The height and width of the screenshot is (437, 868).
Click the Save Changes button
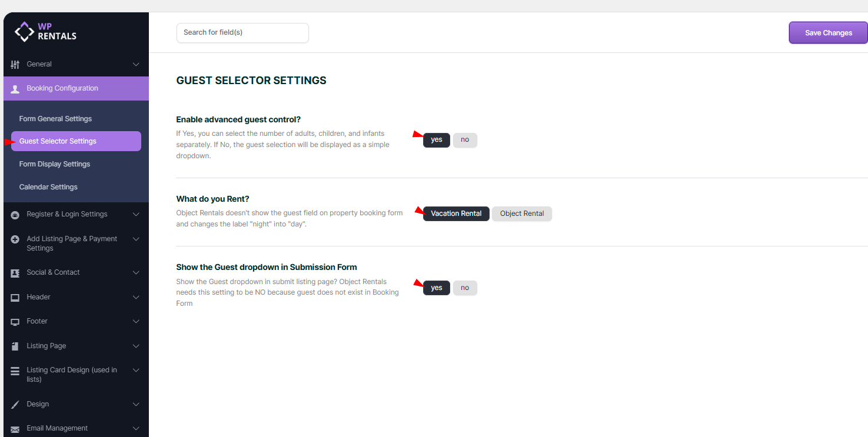tap(828, 33)
